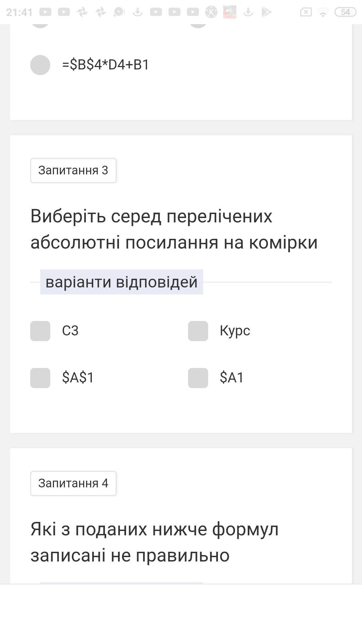Tap the KineMaster notification icon in status bar
The image size is (362, 644).
pyautogui.click(x=211, y=12)
